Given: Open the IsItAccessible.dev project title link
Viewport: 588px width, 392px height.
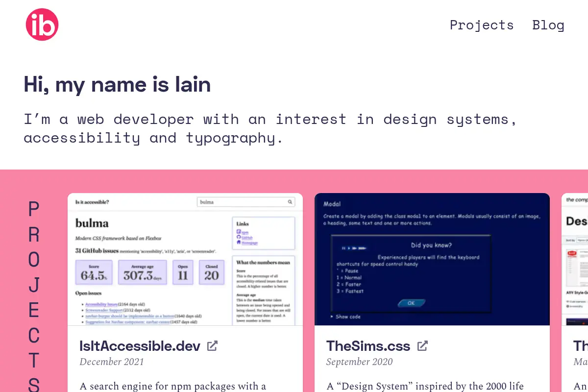Looking at the screenshot, I should coord(140,346).
